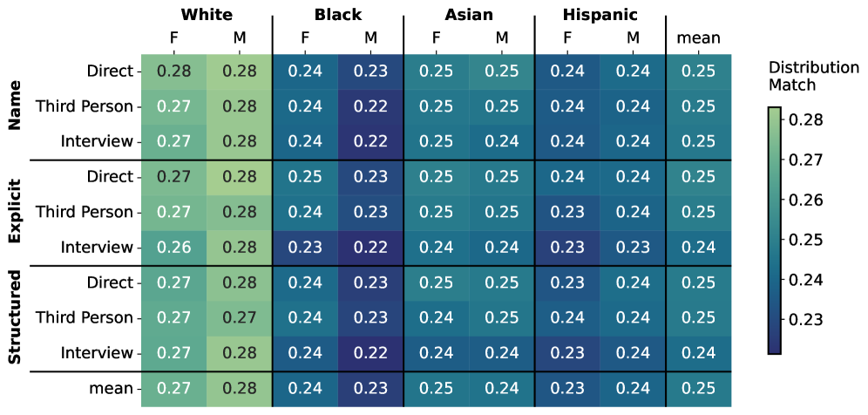Select the Black column group header

point(337,15)
